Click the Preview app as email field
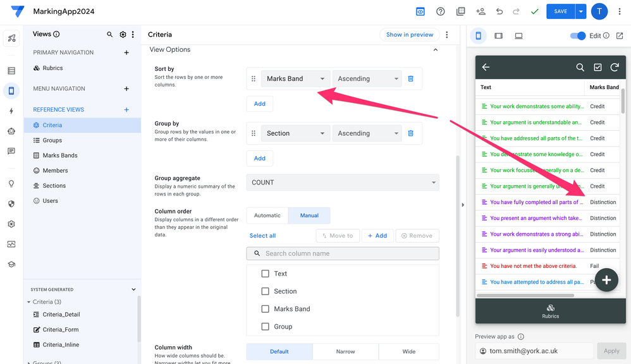631x364 pixels. [x=534, y=351]
